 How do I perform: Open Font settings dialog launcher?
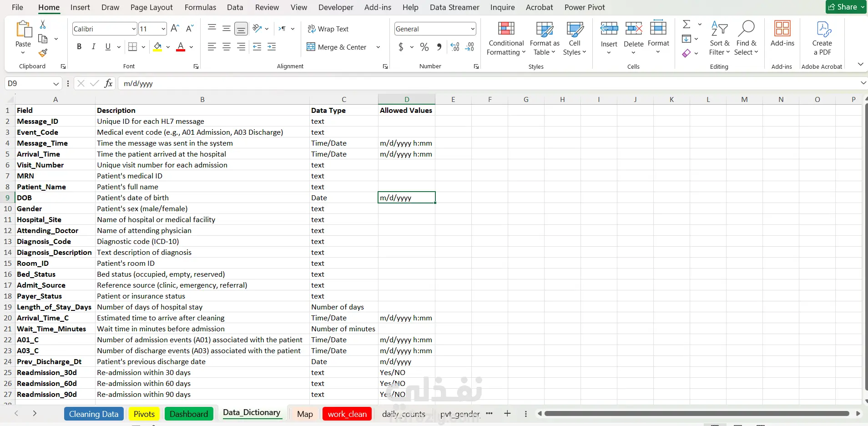coord(196,66)
